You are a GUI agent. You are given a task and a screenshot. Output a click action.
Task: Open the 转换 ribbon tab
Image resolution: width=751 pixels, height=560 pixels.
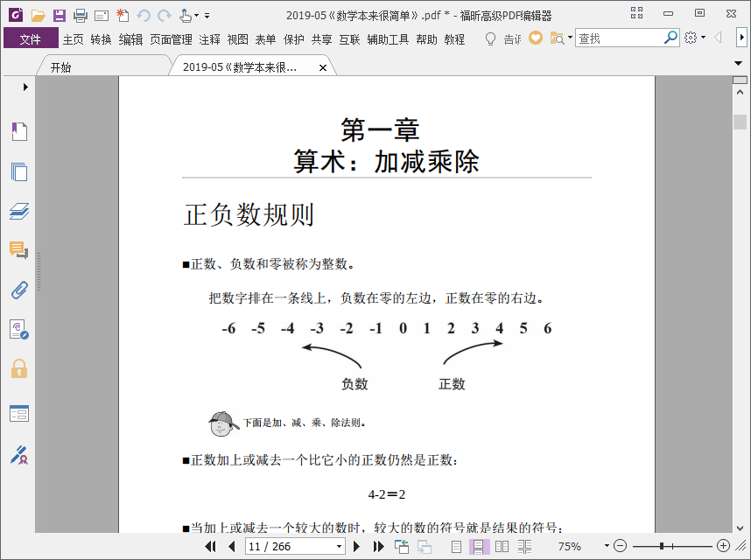(101, 39)
